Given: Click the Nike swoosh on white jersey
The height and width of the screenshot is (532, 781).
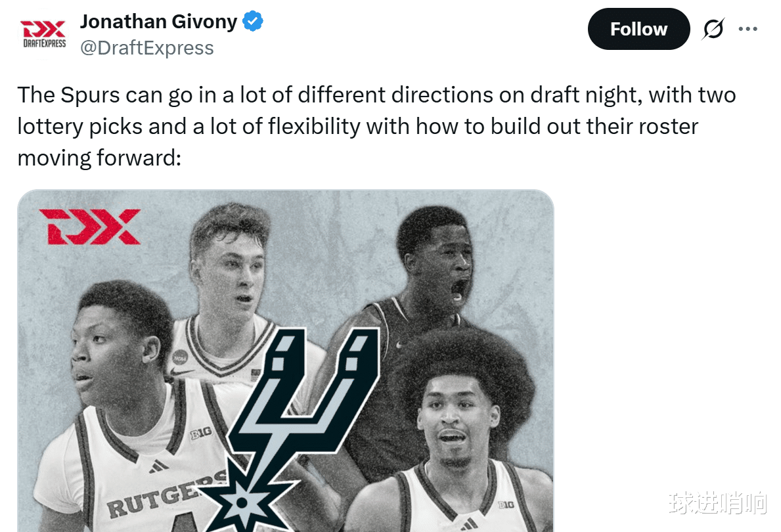Looking at the screenshot, I should pos(181,372).
